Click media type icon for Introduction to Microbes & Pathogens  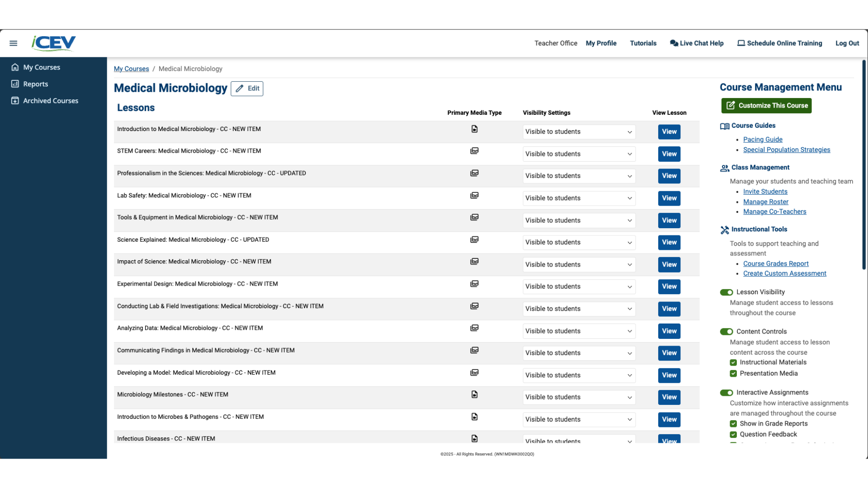click(x=474, y=417)
